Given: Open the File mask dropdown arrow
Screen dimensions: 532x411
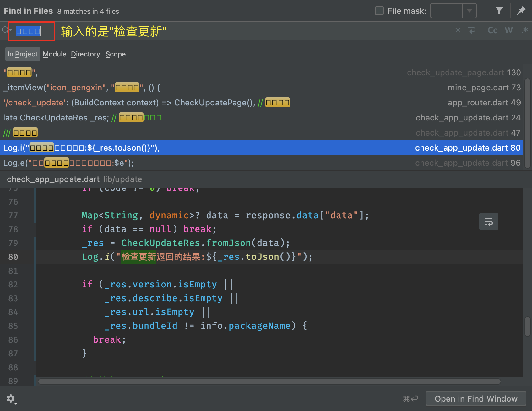Looking at the screenshot, I should 470,11.
